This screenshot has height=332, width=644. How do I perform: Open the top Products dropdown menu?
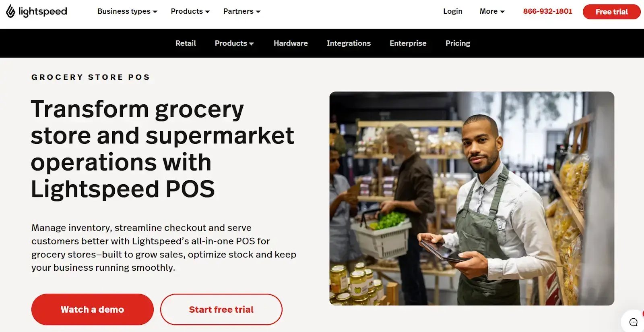(x=190, y=11)
